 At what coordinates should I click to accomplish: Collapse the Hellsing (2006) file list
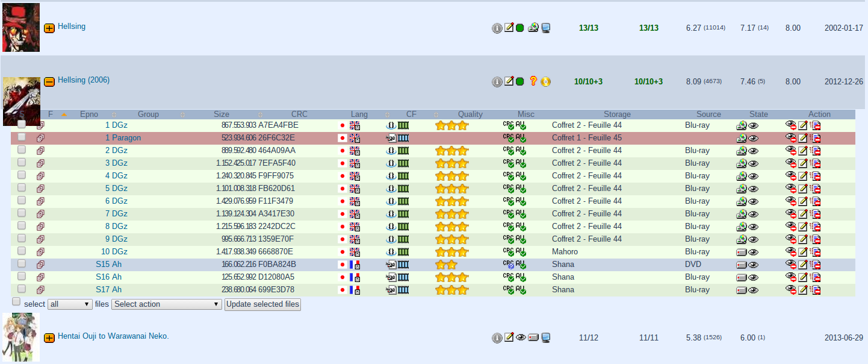pos(49,81)
